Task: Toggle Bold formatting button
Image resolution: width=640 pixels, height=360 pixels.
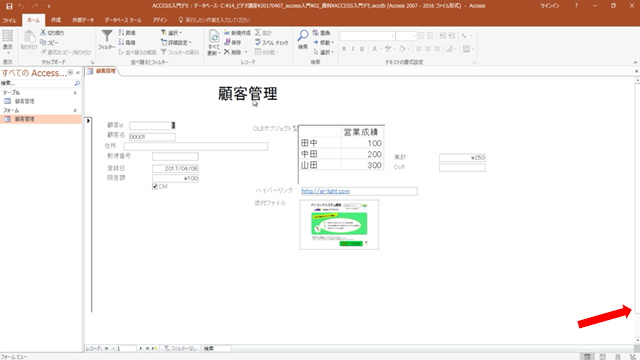Action: pos(344,49)
